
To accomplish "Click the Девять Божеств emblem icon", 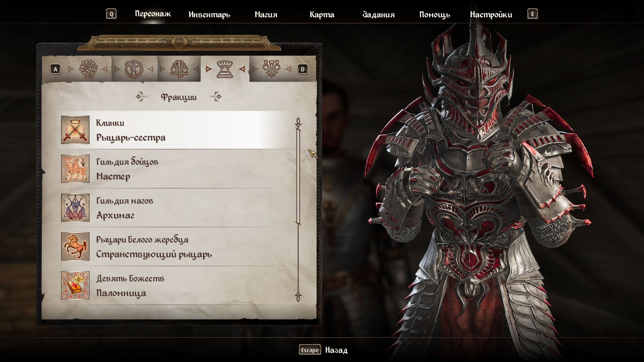I will click(x=75, y=285).
